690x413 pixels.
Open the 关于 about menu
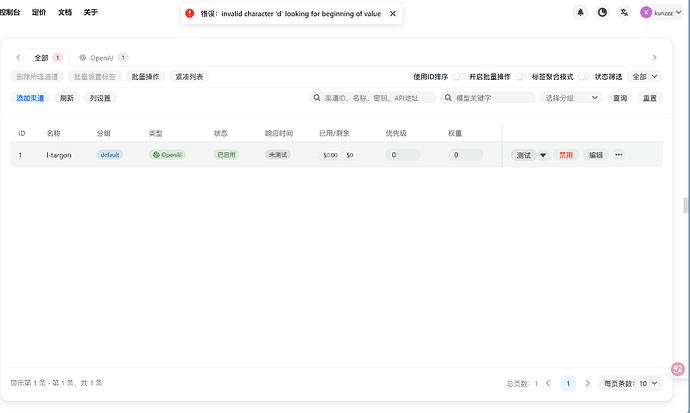click(91, 12)
